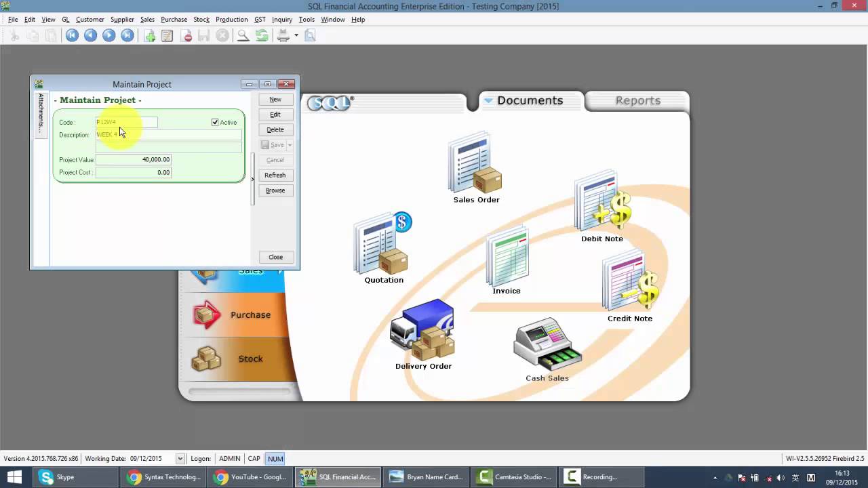868x488 pixels.
Task: Click the volume speaker tray icon
Action: click(x=781, y=477)
